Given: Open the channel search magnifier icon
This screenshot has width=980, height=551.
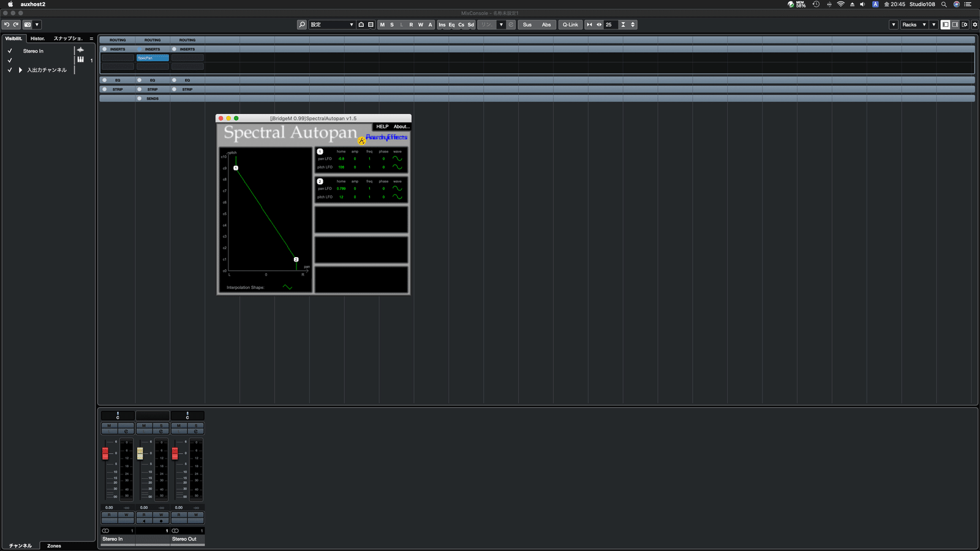Looking at the screenshot, I should pos(302,24).
